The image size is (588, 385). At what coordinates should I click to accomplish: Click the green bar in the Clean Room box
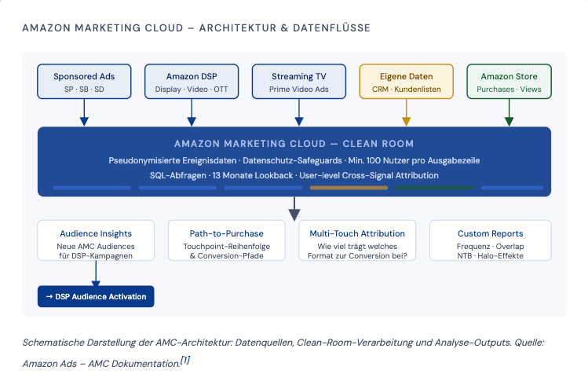pyautogui.click(x=434, y=188)
